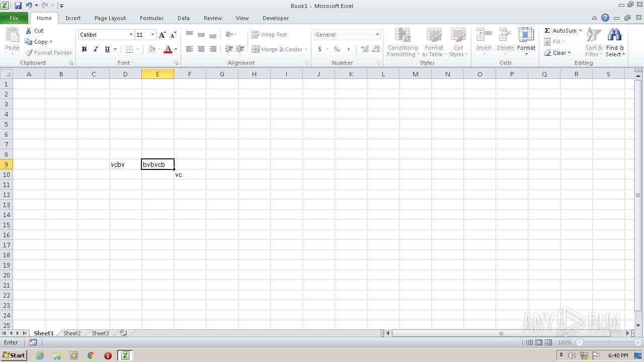Click Page Layout view button in status bar
This screenshot has height=362, width=644.
tap(539, 342)
